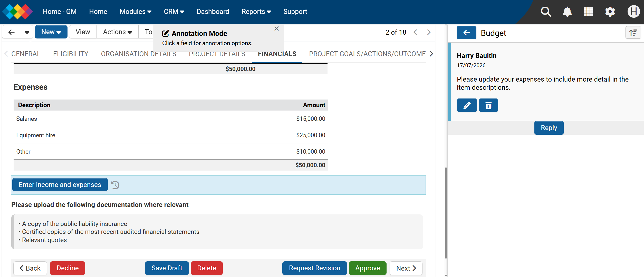Click the back arrow in record toolbar
This screenshot has height=277, width=644.
coord(12,32)
